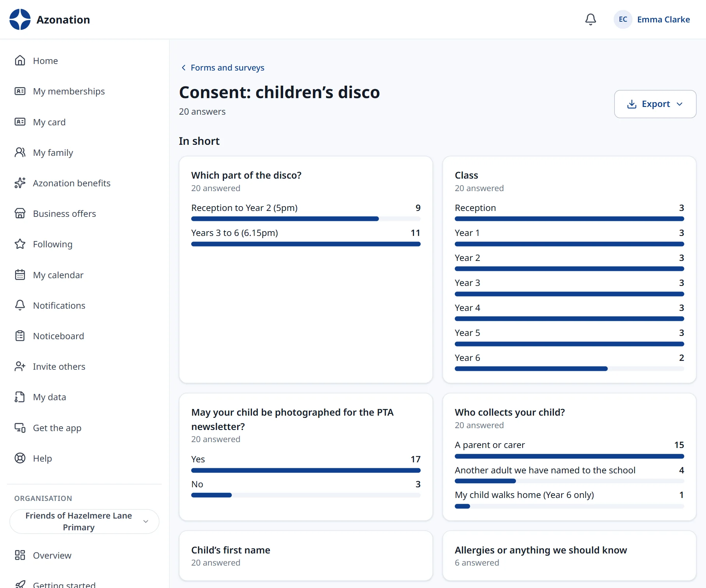The image size is (706, 588).
Task: Click the Business offers shop icon
Action: [20, 214]
